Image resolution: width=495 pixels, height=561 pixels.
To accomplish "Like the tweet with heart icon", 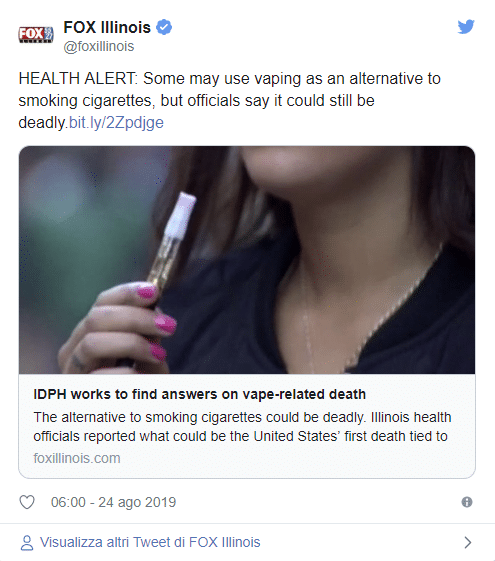I will pyautogui.click(x=27, y=502).
